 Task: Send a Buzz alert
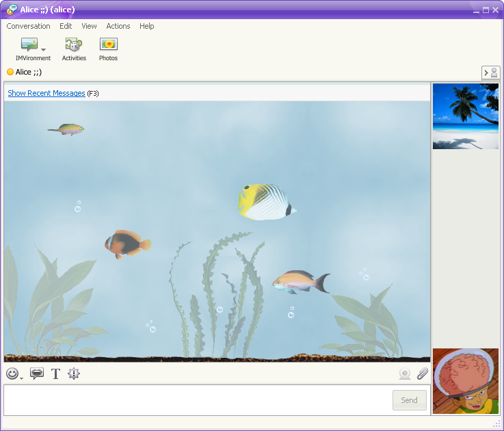click(74, 374)
